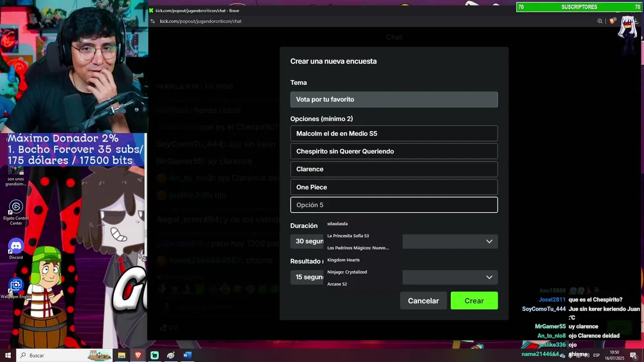Click username 'MrGamer55' in the chat overlay

[x=550, y=326]
